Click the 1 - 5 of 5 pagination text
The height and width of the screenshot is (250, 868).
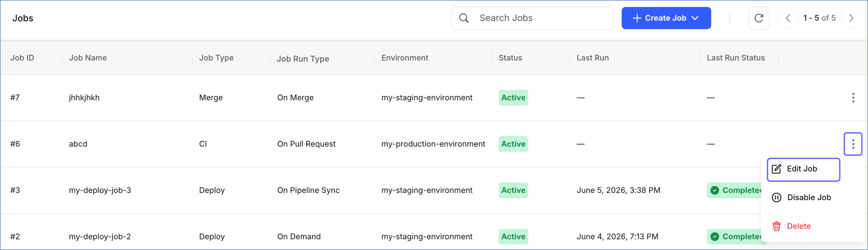click(819, 18)
